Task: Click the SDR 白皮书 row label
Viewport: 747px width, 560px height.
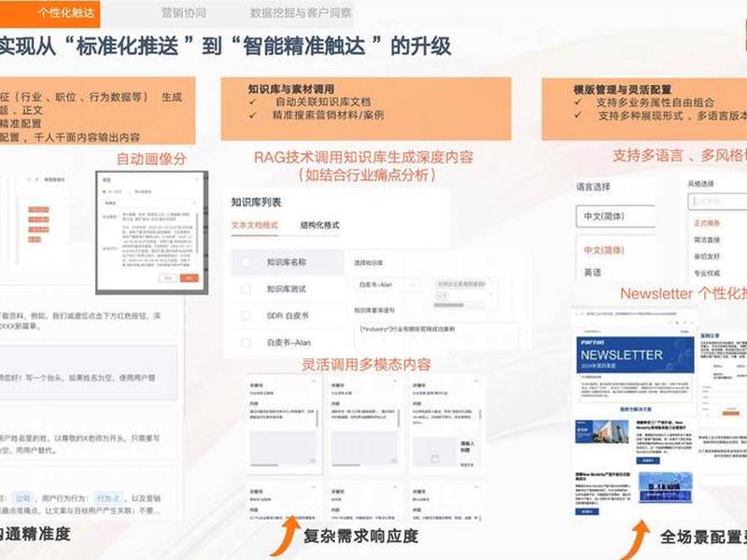Action: pyautogui.click(x=288, y=315)
